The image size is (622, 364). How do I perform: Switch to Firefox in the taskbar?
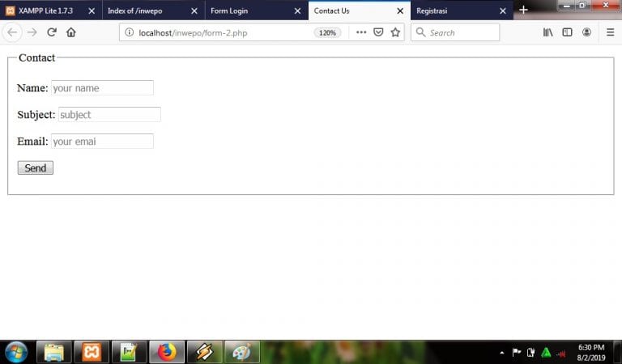click(x=167, y=352)
